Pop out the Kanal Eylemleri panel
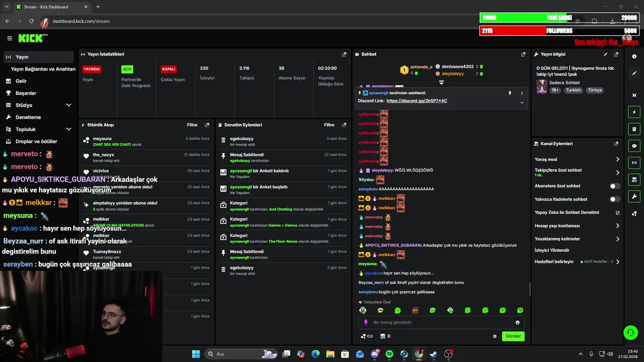 (x=616, y=144)
